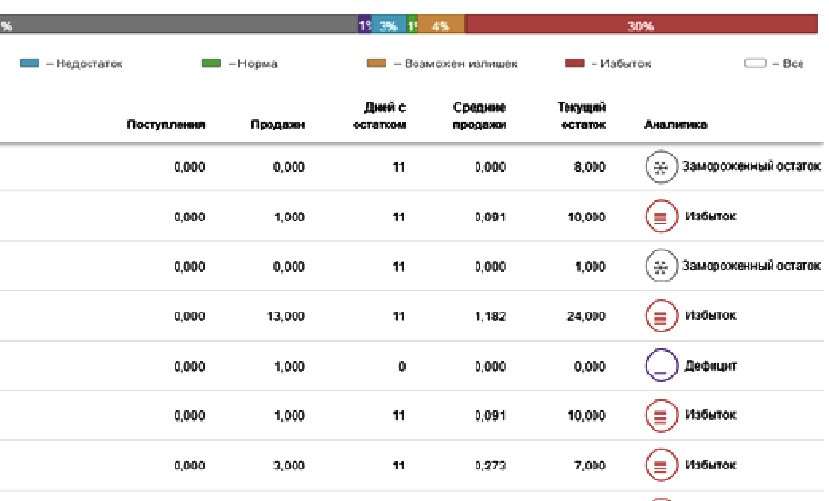
Task: Click the frozen stock icon for stock 1,000
Action: 659,267
